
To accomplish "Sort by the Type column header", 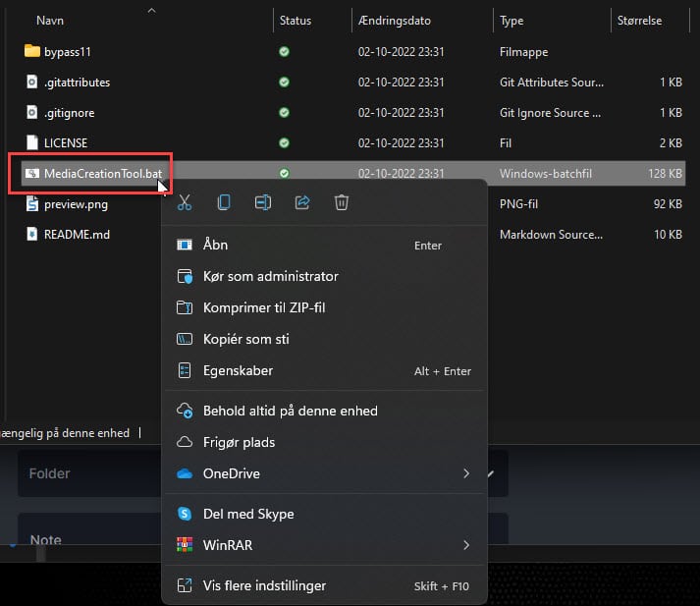I will coord(512,21).
